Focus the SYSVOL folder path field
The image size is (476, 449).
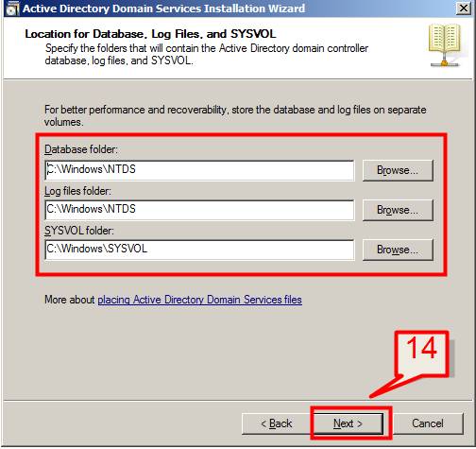tap(199, 250)
